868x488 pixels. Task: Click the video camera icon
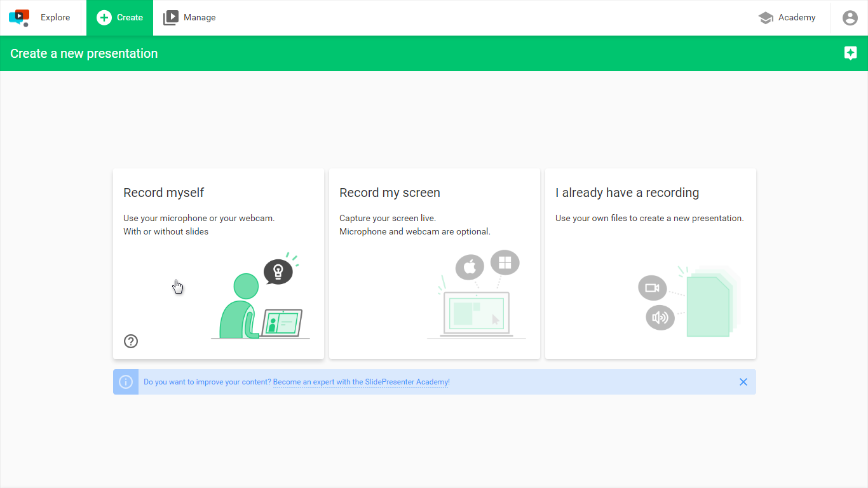pyautogui.click(x=653, y=288)
